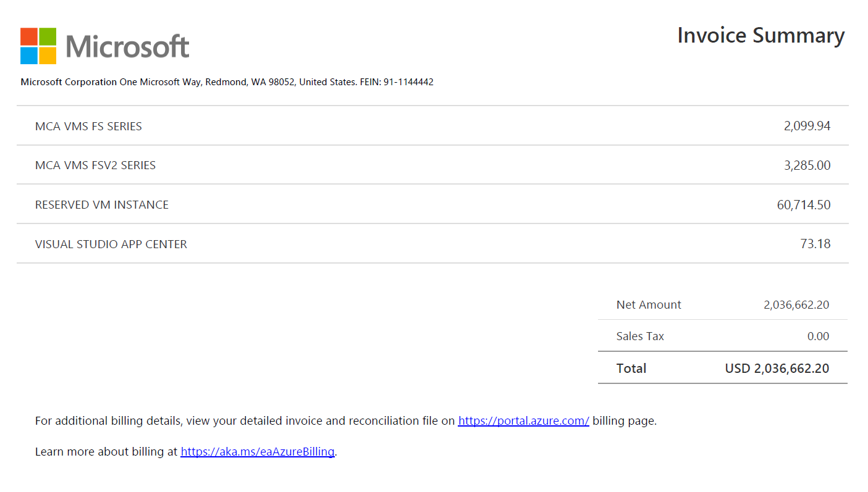Click the amount 73.18
The width and height of the screenshot is (868, 492).
pos(815,244)
